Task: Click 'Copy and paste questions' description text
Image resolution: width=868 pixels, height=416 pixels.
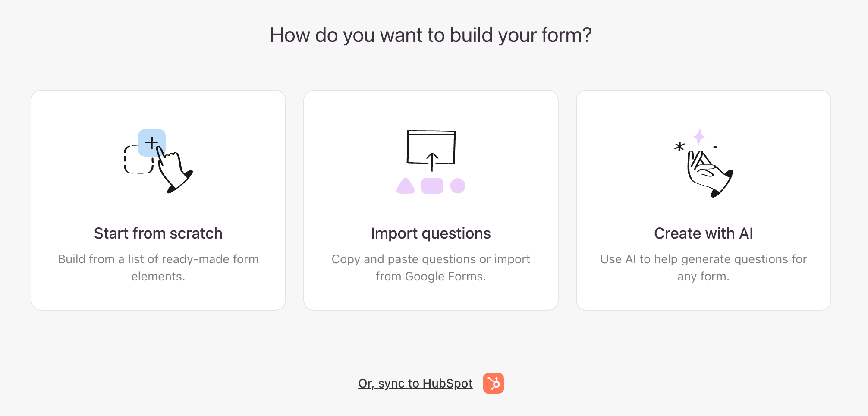Action: coord(431,268)
